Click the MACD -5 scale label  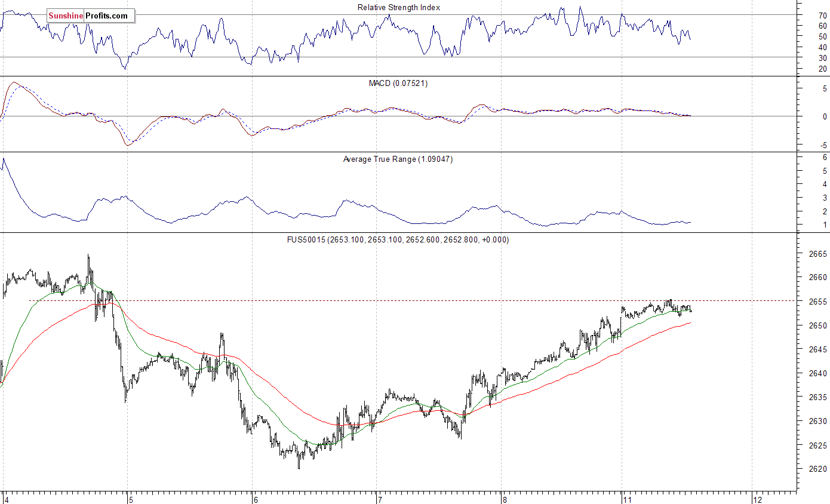tap(823, 145)
